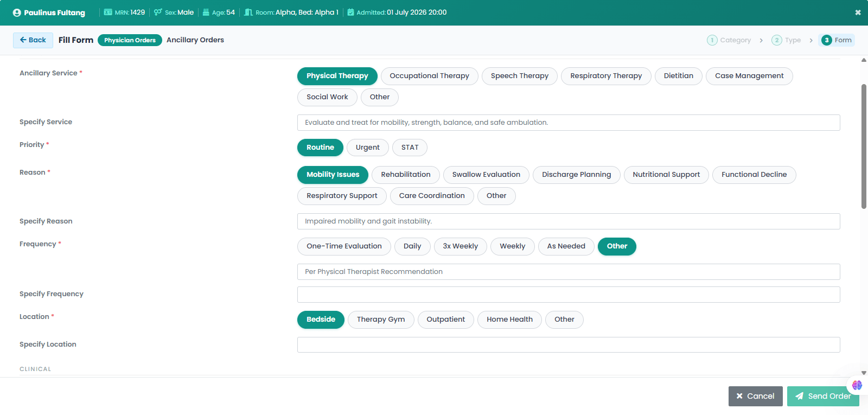Screen dimensions: 868x415
Task: Select Dietitian service
Action: 679,76
